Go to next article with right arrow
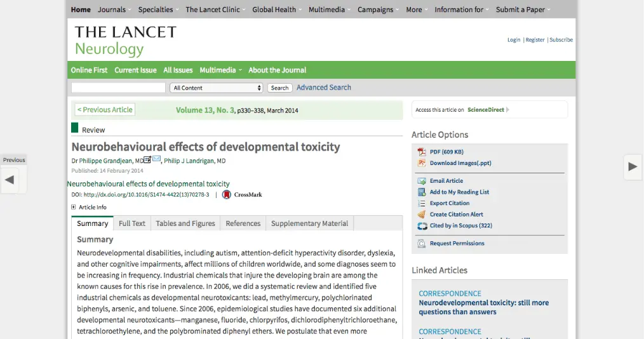 [x=633, y=167]
